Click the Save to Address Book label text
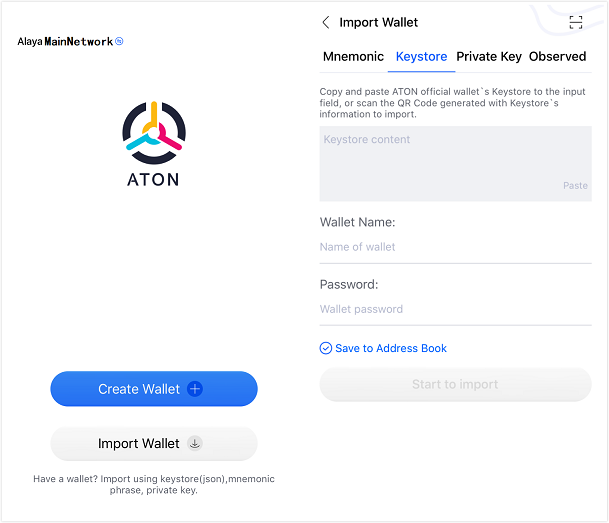The image size is (609, 523). pos(391,348)
